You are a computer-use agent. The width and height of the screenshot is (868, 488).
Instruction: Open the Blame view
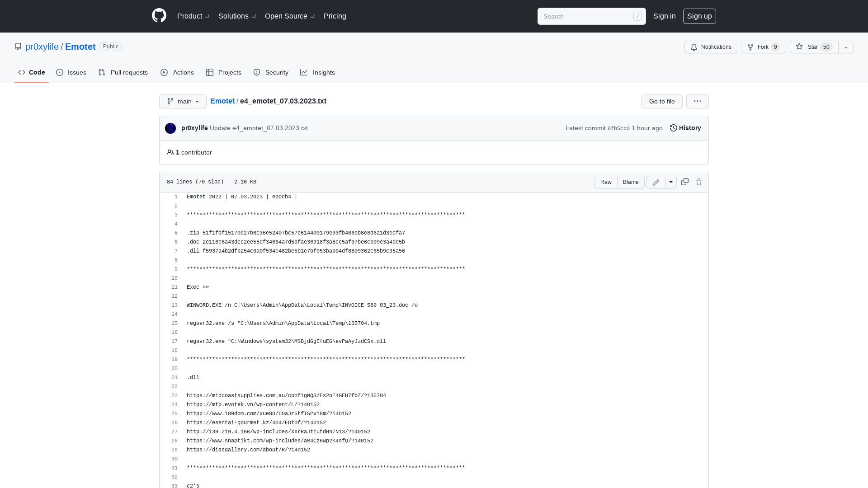[x=631, y=182]
